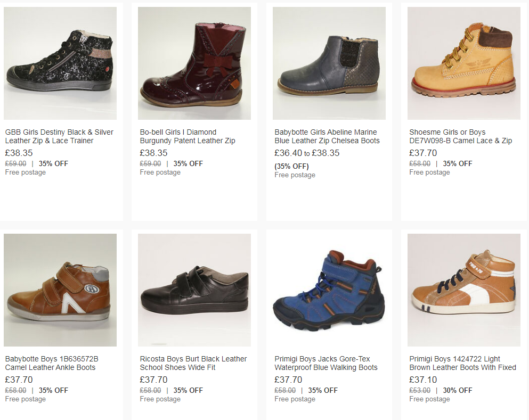
Task: Click Bo-bell Girls I Diamond Burgundy title
Action: [188, 136]
